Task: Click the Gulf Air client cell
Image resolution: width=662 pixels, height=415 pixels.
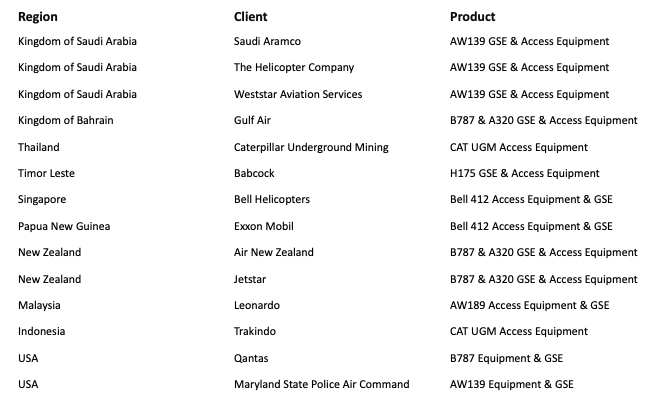Action: (253, 121)
